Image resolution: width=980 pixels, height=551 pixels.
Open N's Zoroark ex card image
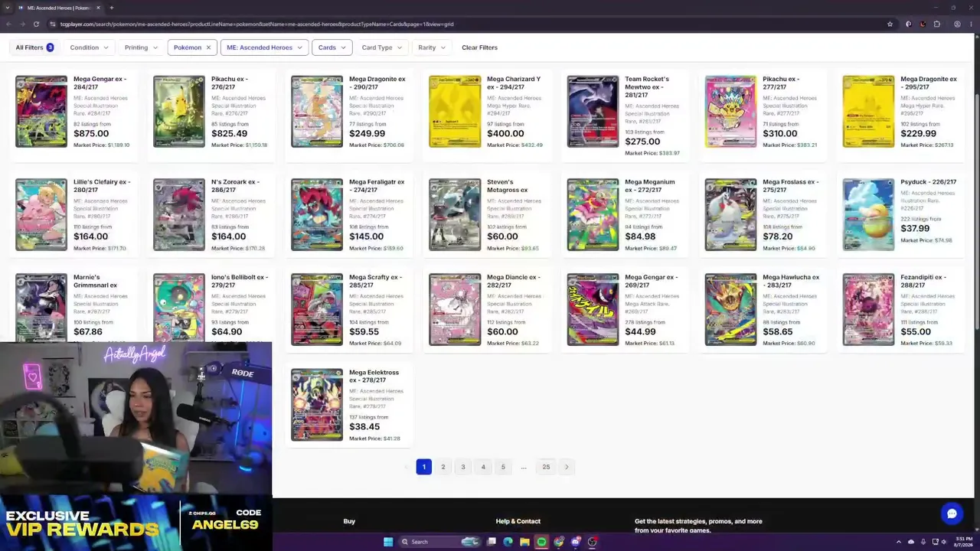pyautogui.click(x=179, y=214)
